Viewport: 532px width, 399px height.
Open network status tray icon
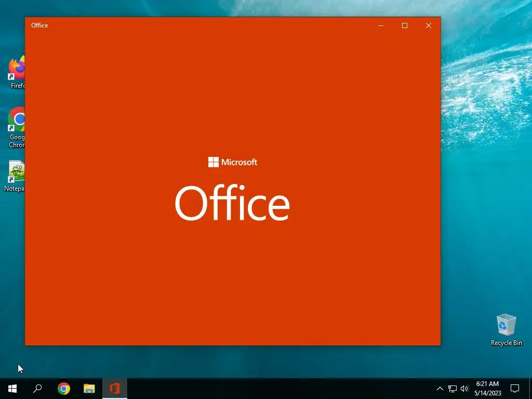click(x=453, y=389)
